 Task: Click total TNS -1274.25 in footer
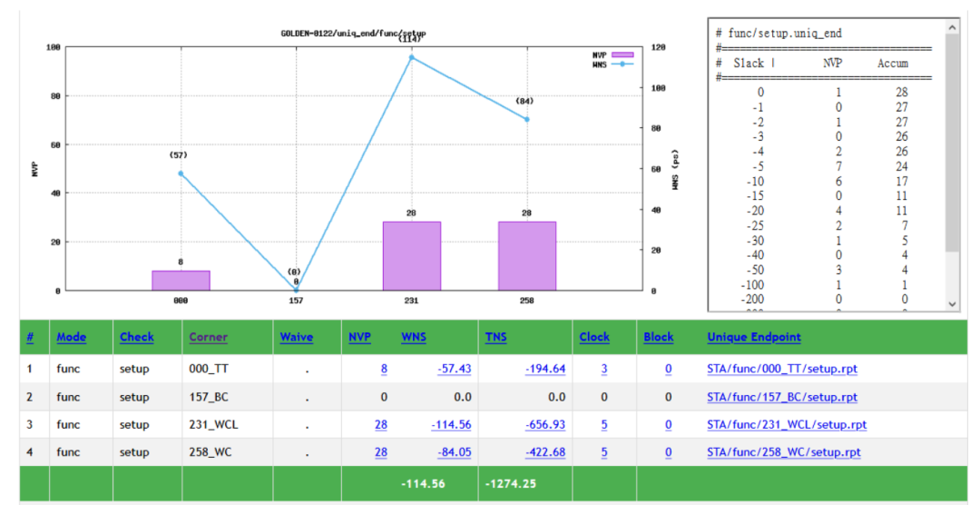(511, 484)
